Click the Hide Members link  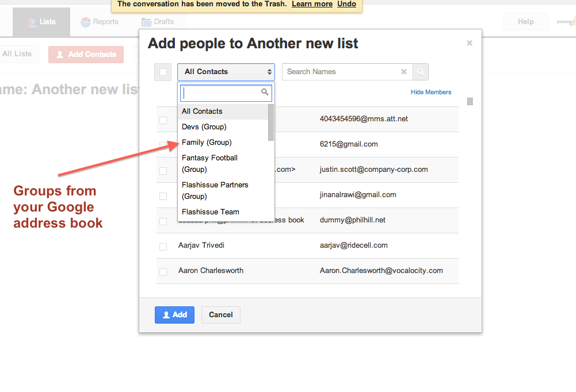(431, 92)
